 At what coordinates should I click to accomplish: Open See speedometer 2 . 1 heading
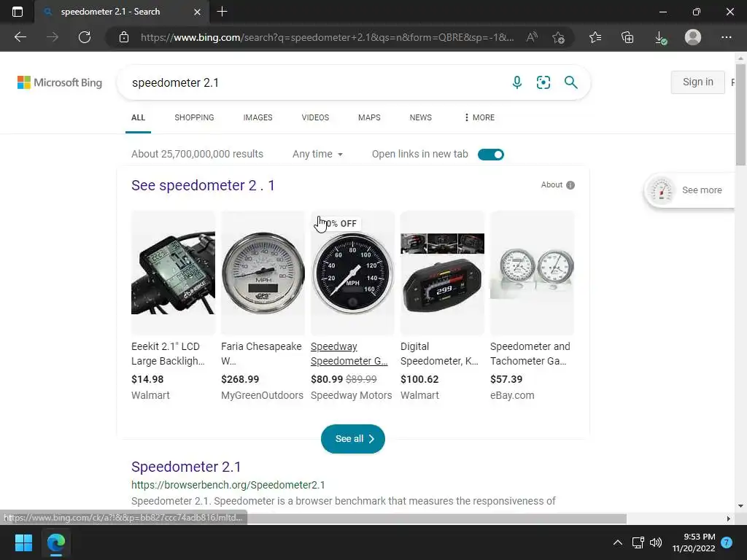point(203,185)
